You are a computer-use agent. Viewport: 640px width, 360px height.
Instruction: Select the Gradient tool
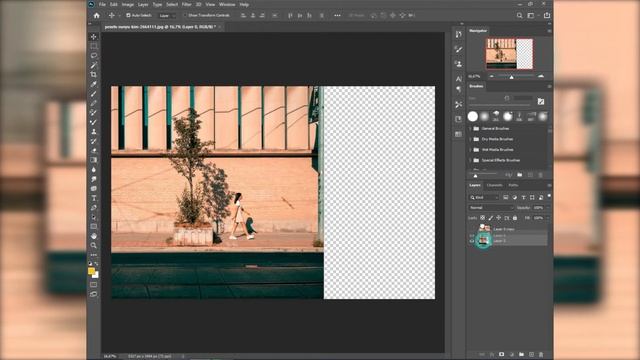[x=93, y=160]
